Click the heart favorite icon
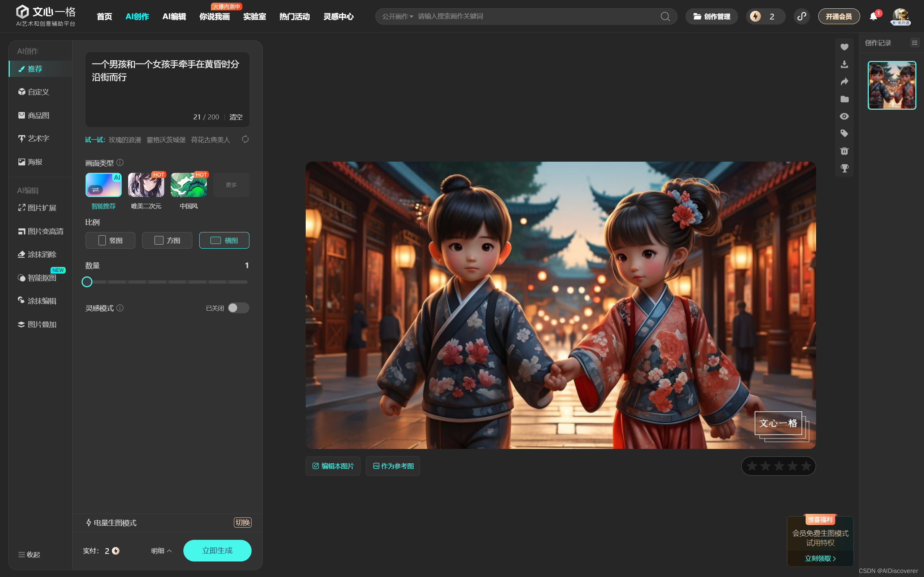Screen dimensions: 924x577 click(844, 47)
